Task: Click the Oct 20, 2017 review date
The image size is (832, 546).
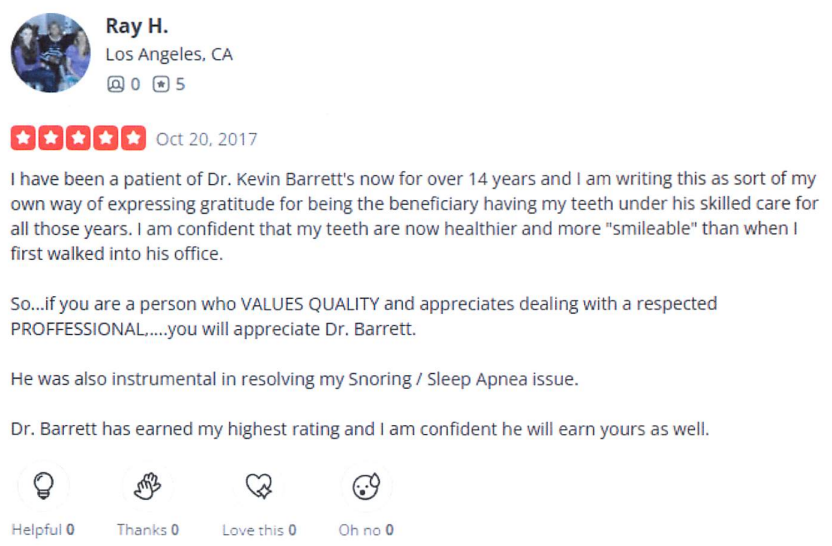Action: (206, 139)
